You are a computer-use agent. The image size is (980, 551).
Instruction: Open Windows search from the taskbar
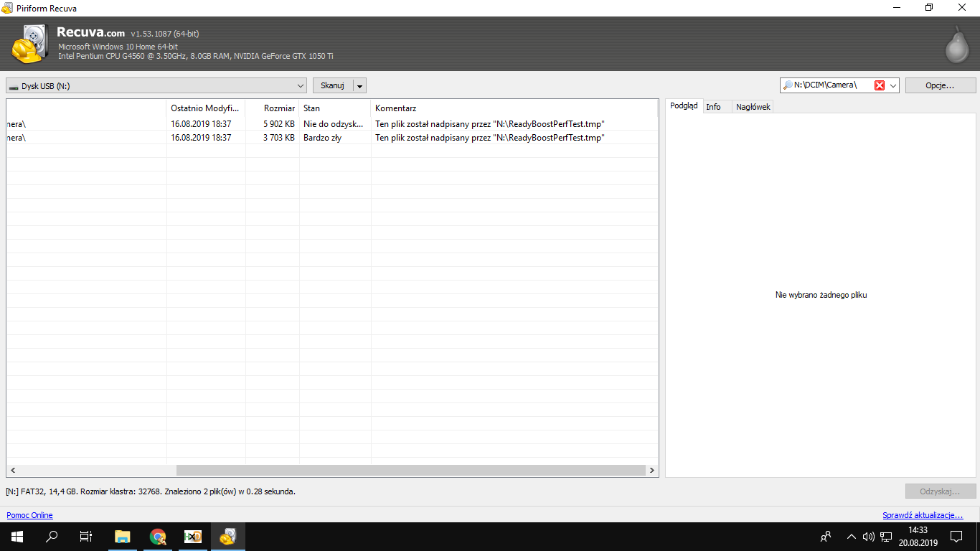tap(52, 536)
